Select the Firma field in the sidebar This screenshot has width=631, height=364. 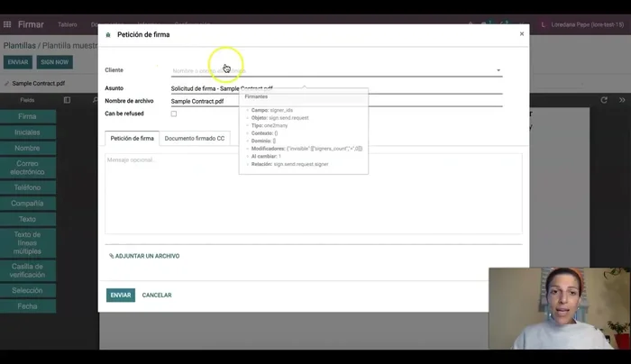tap(28, 117)
